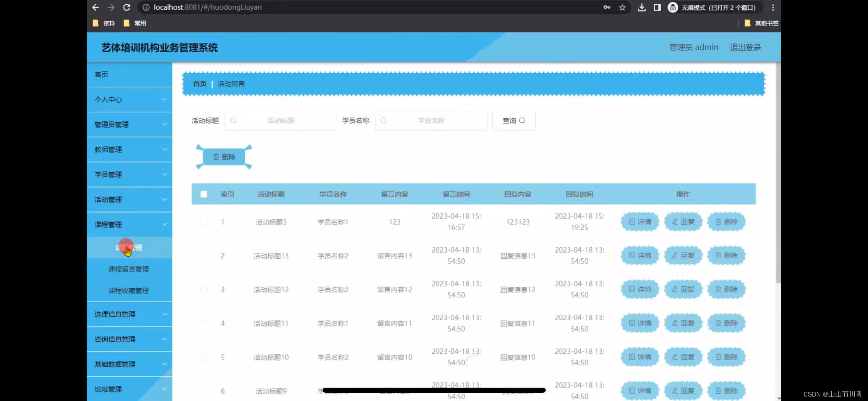The image size is (868, 401).
Task: Expand the 个人中心 sidebar menu
Action: 129,99
